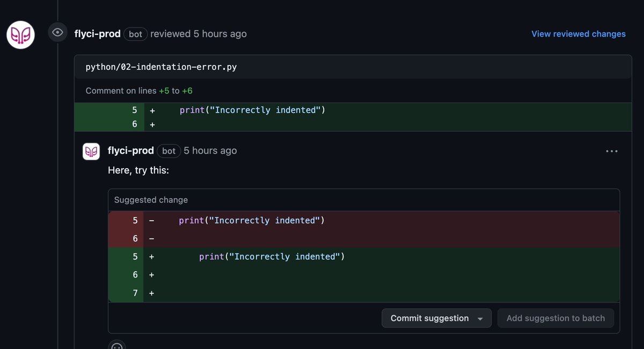Click line number 7 in suggestion
644x349 pixels.
click(x=135, y=293)
